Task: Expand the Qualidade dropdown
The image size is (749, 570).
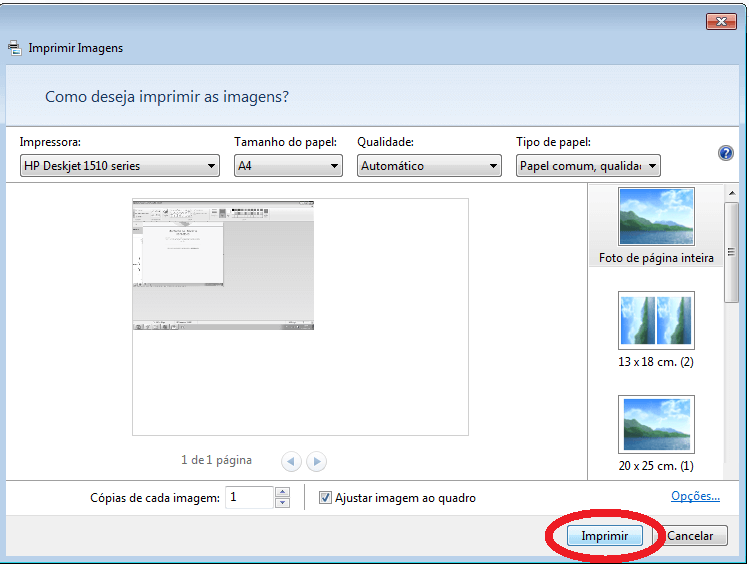Action: (429, 166)
